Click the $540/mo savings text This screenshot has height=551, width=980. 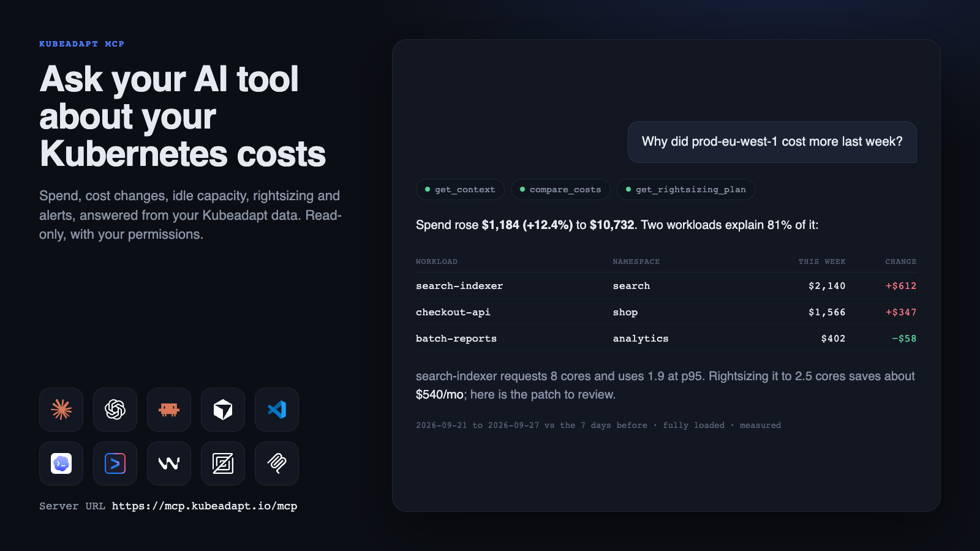(x=440, y=395)
